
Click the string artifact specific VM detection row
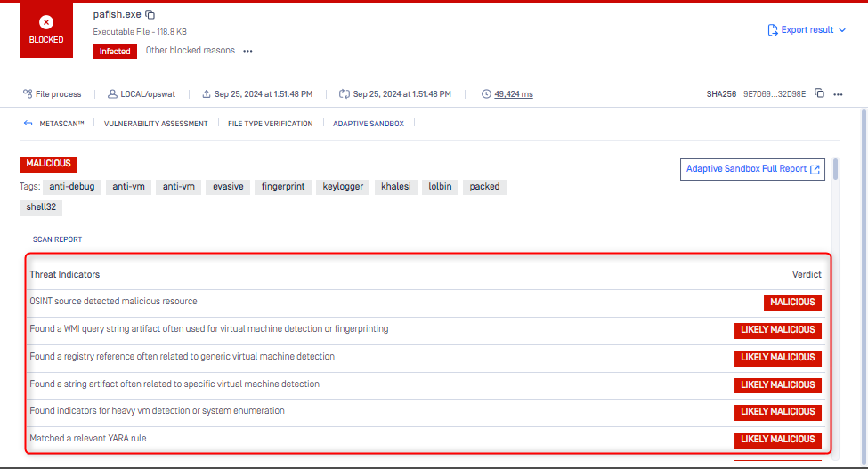click(426, 385)
